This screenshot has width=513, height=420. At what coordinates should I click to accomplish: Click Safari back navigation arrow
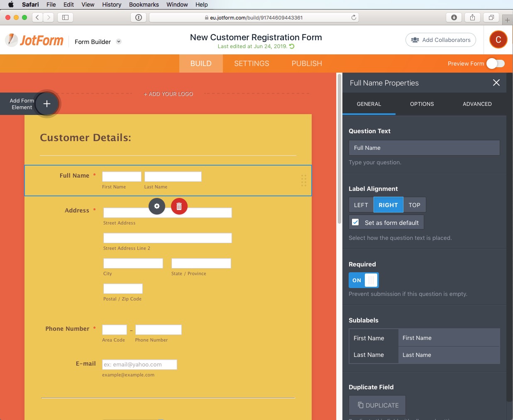37,17
